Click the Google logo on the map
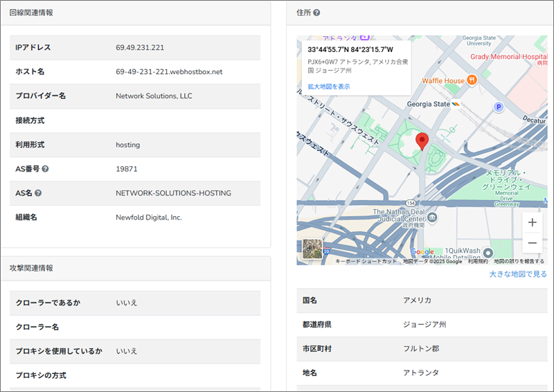The width and height of the screenshot is (554, 392). (x=422, y=252)
